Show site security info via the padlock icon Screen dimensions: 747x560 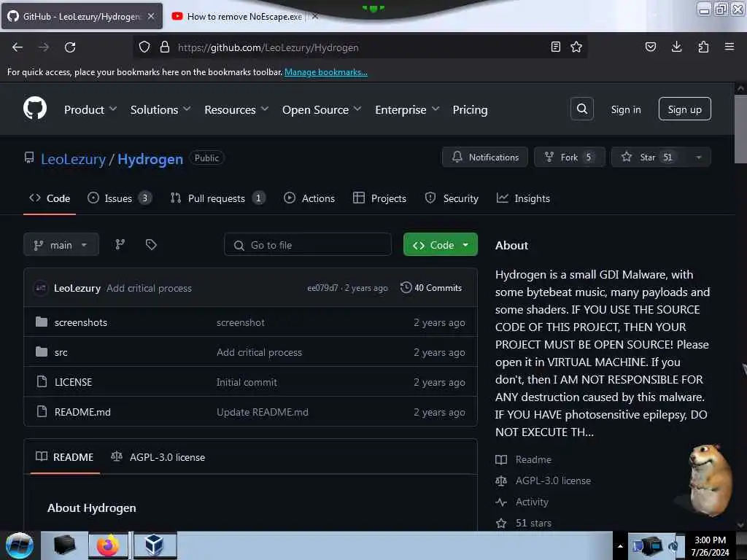click(x=165, y=47)
